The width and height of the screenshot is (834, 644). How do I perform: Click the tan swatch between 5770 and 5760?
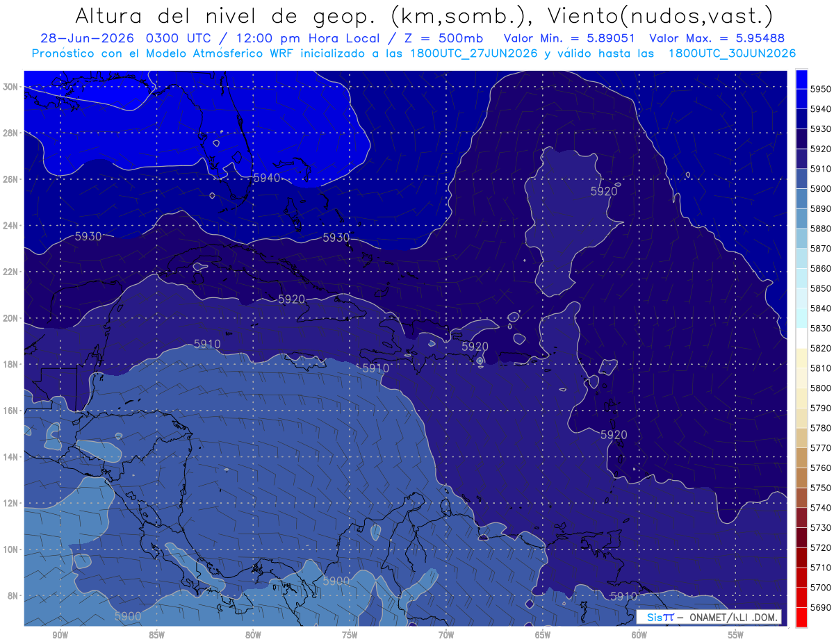pos(801,457)
